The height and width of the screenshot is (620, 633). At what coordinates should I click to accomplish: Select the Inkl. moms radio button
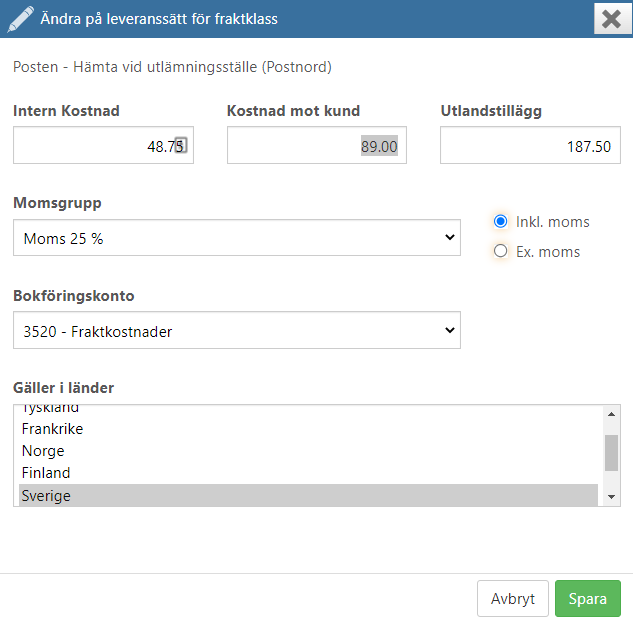[x=501, y=221]
